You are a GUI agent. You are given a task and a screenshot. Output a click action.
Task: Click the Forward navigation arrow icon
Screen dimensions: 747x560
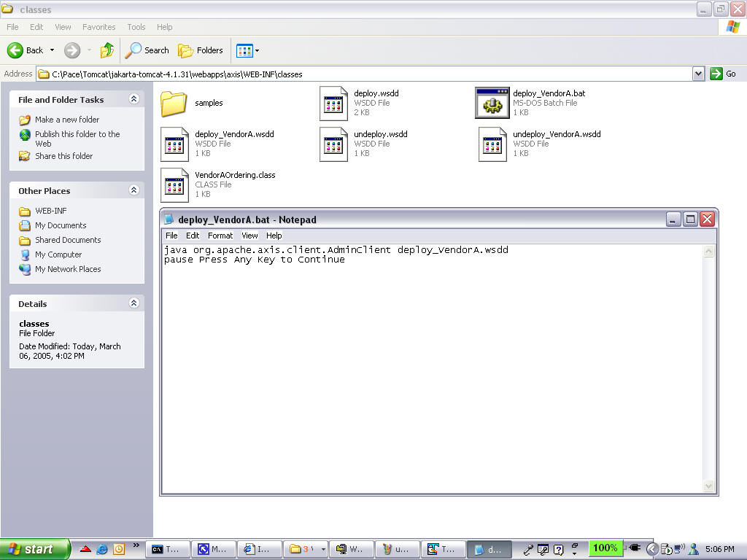coord(72,50)
